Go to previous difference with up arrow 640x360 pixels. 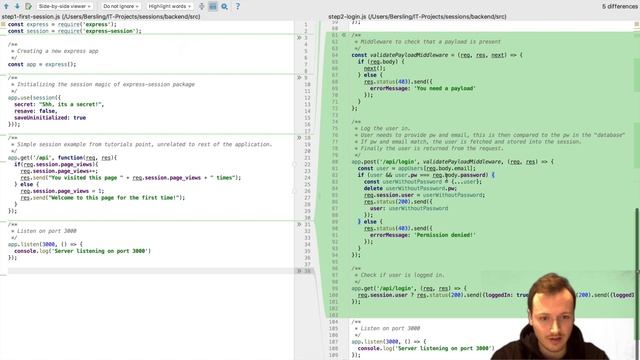6,6
